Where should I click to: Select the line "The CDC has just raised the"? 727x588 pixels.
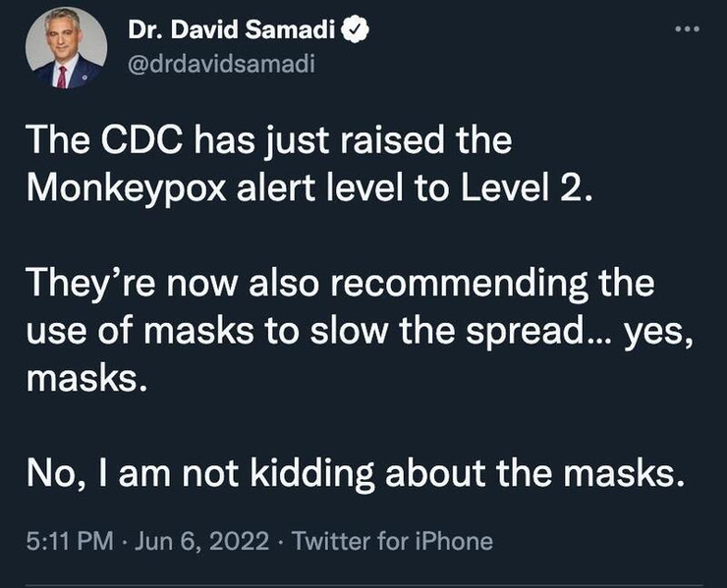tap(269, 141)
